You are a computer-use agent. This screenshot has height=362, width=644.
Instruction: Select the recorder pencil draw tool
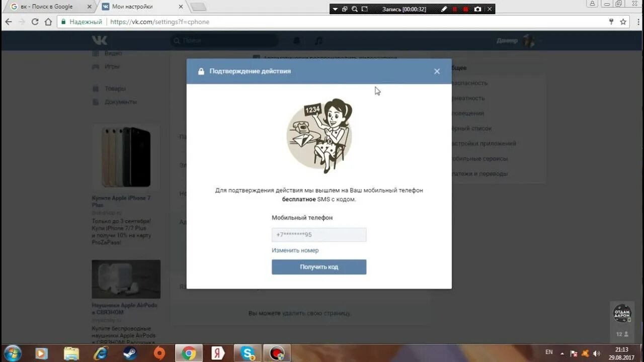tap(444, 9)
